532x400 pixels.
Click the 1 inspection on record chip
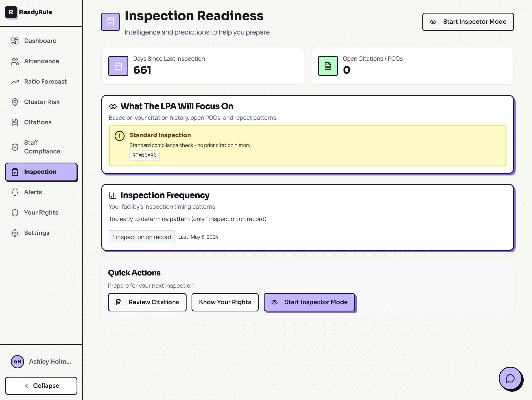(142, 237)
